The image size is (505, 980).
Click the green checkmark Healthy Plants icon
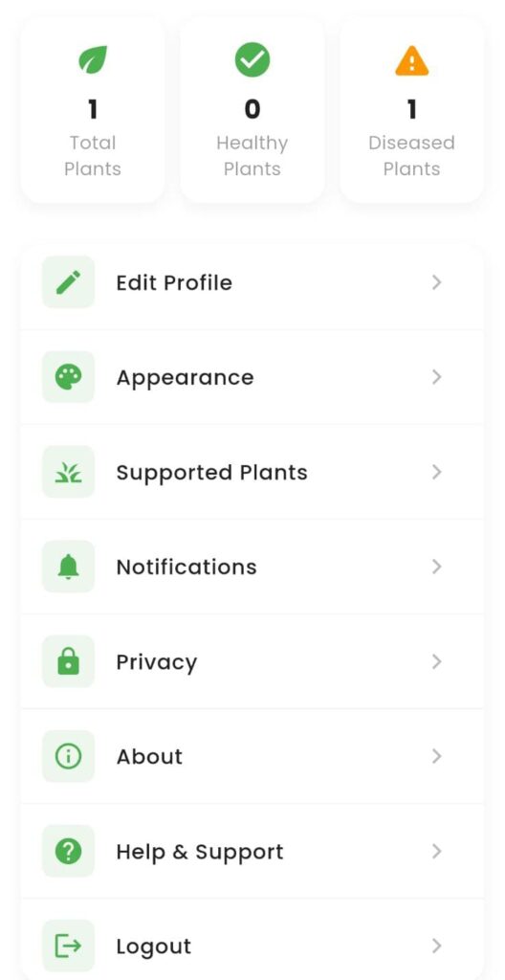coord(252,59)
